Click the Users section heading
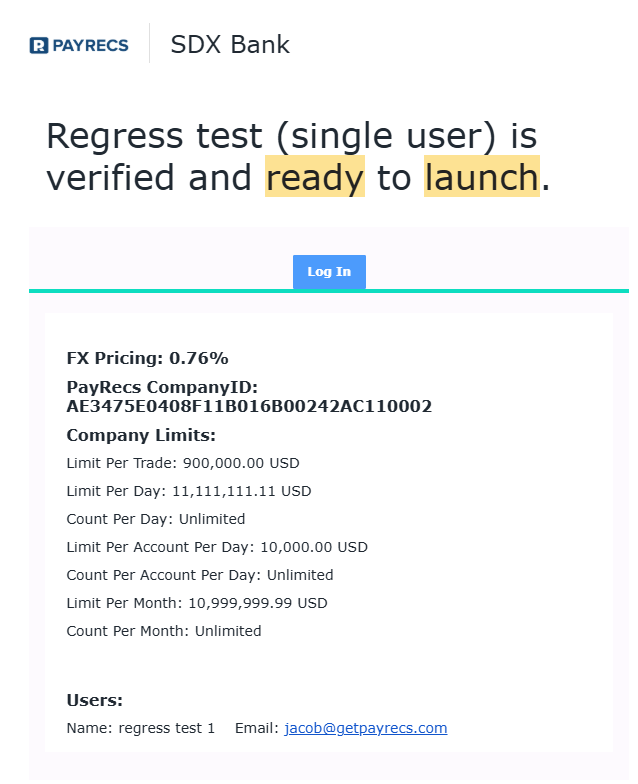The image size is (638, 784). (x=95, y=700)
